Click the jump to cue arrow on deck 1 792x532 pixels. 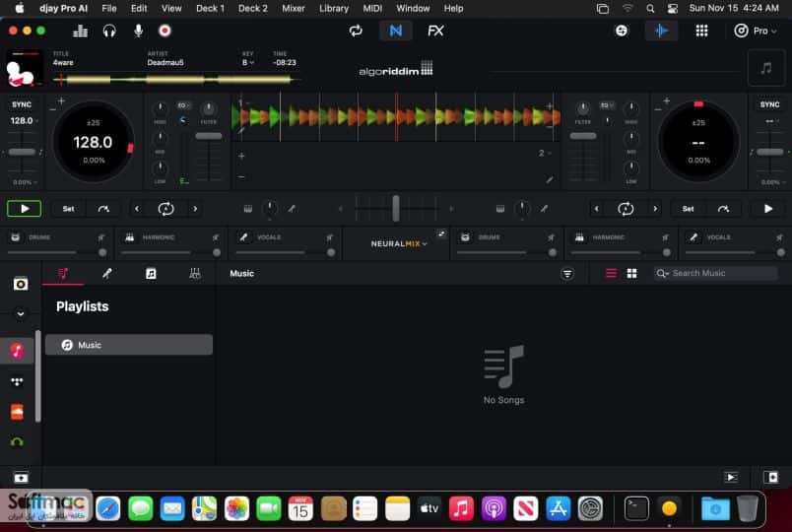coord(103,209)
